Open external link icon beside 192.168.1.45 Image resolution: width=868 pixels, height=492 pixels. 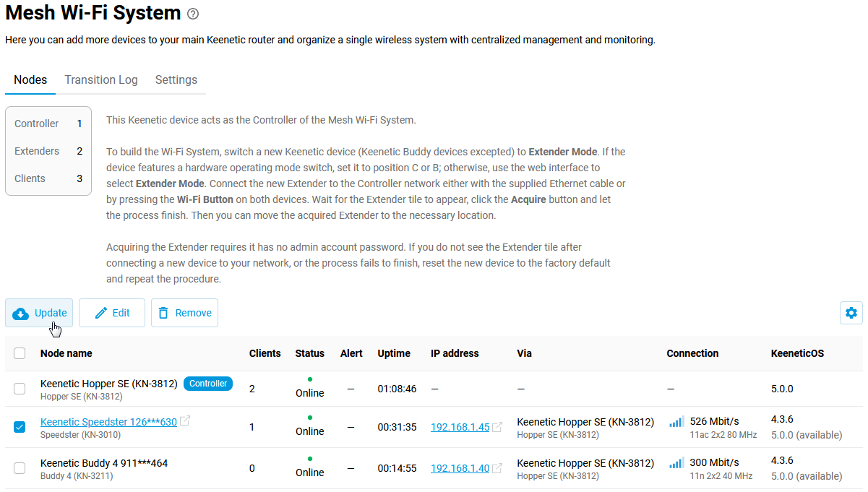(x=497, y=427)
